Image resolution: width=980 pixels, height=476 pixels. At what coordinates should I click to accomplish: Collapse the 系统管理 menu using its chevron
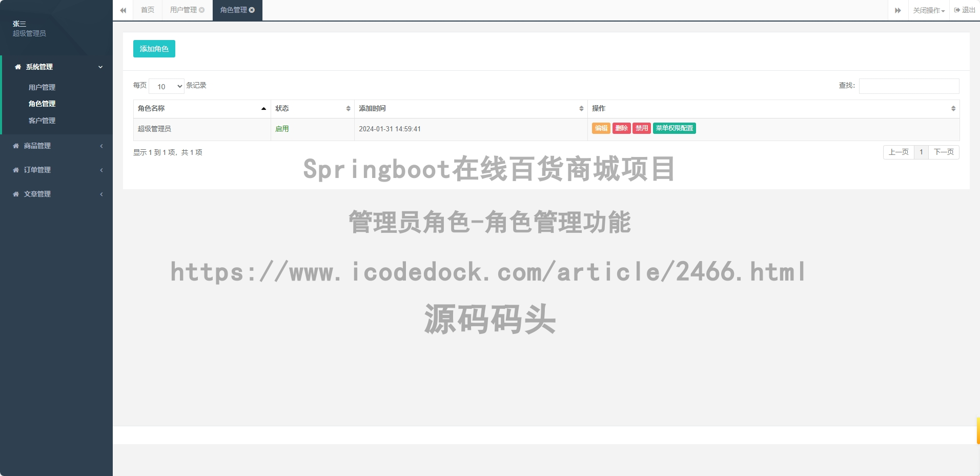[x=101, y=67]
